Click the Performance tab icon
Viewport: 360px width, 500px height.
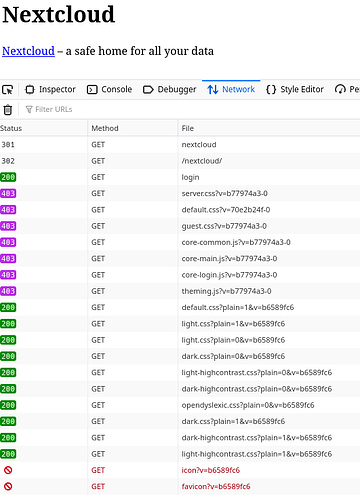click(340, 89)
